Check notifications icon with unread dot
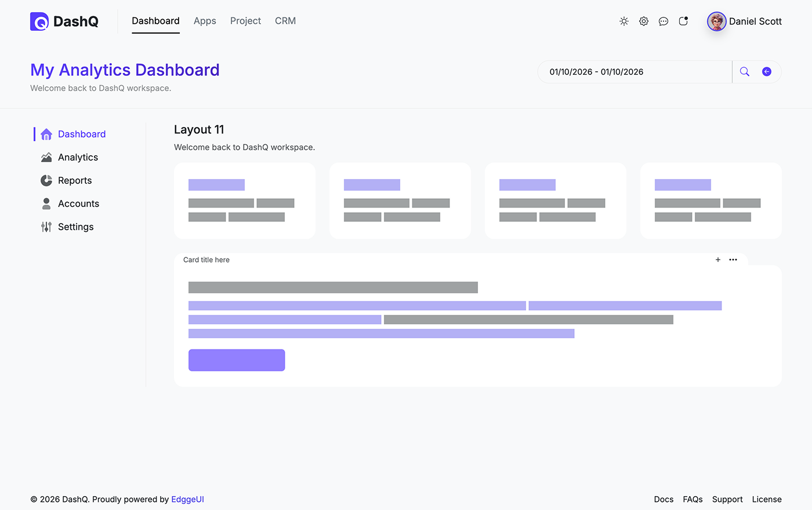 (683, 21)
